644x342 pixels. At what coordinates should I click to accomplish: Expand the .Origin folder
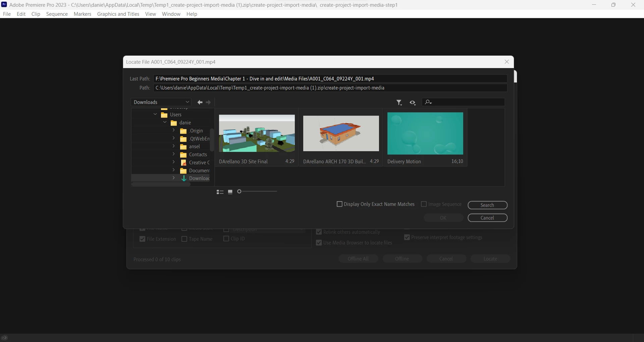[174, 130]
